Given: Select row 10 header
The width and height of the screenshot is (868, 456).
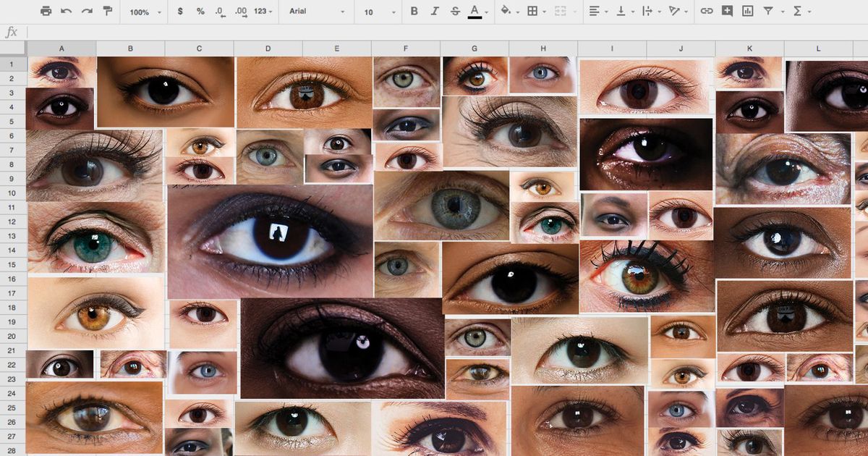Looking at the screenshot, I should tap(13, 193).
